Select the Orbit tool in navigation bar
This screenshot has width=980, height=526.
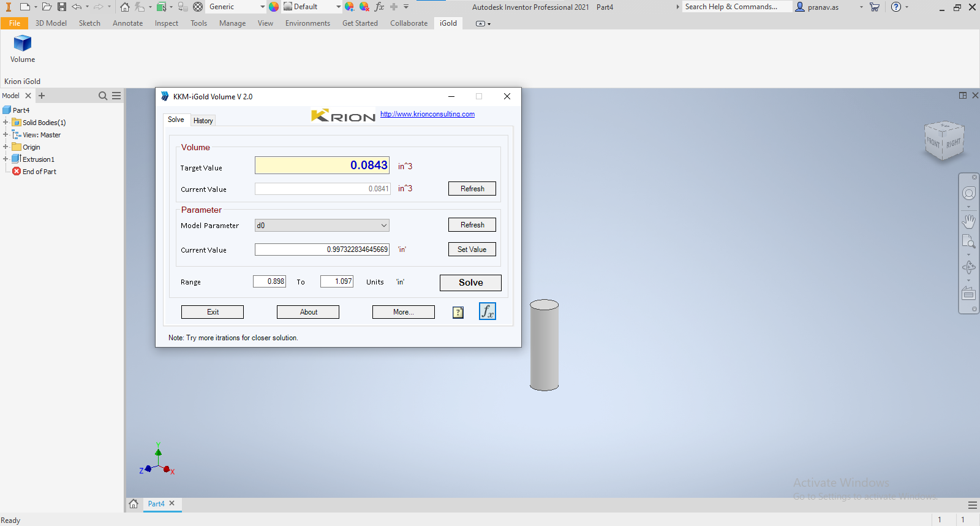969,267
